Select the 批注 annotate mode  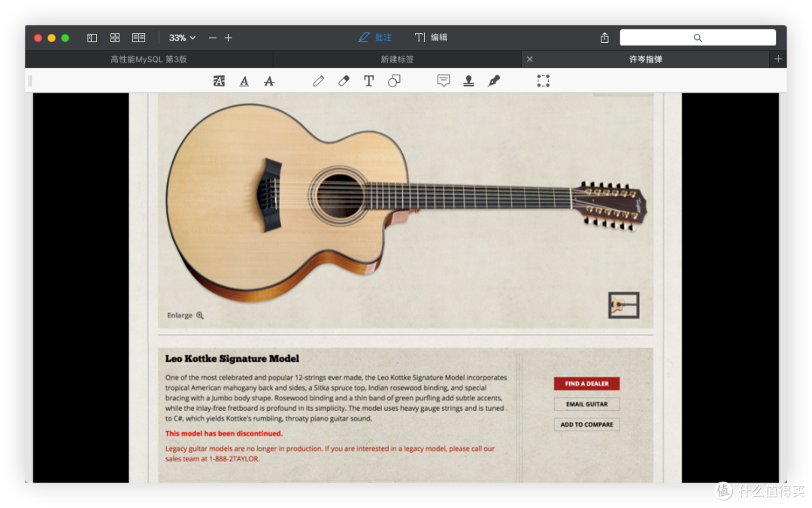tap(375, 38)
